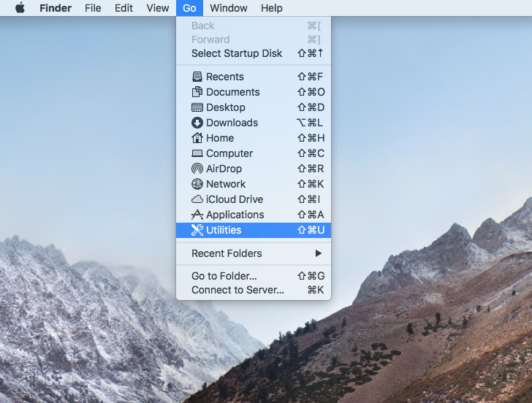
Task: Open the Window menu
Action: [228, 8]
